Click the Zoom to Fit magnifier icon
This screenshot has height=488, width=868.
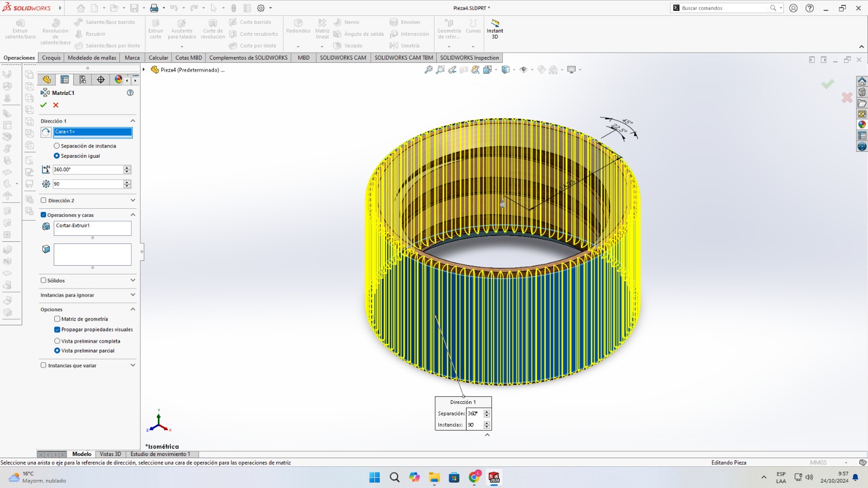click(429, 70)
